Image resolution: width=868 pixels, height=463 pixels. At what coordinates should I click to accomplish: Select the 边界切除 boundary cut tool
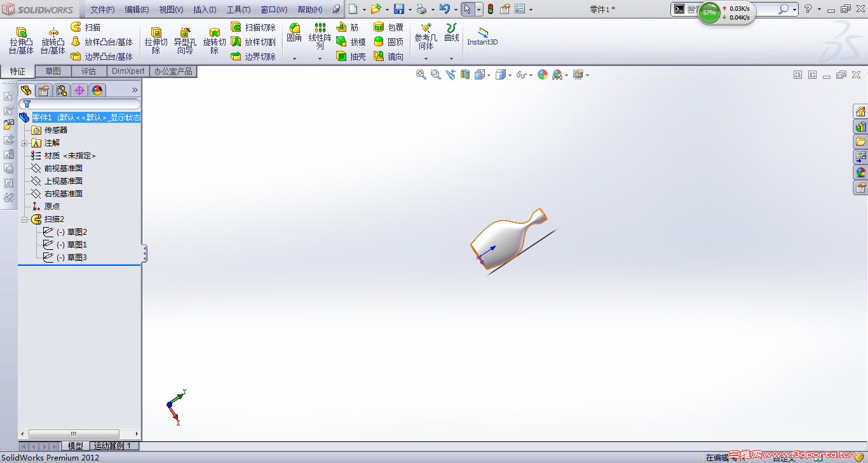point(253,57)
